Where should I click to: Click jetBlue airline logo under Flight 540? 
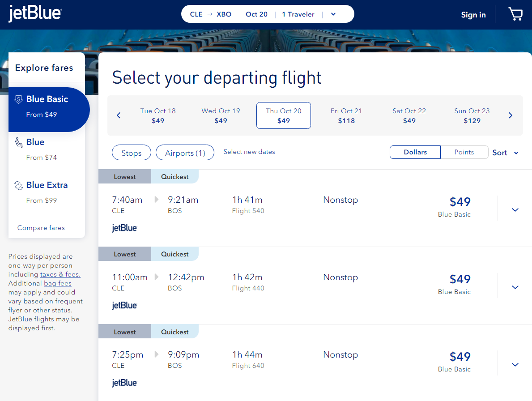[x=124, y=228]
